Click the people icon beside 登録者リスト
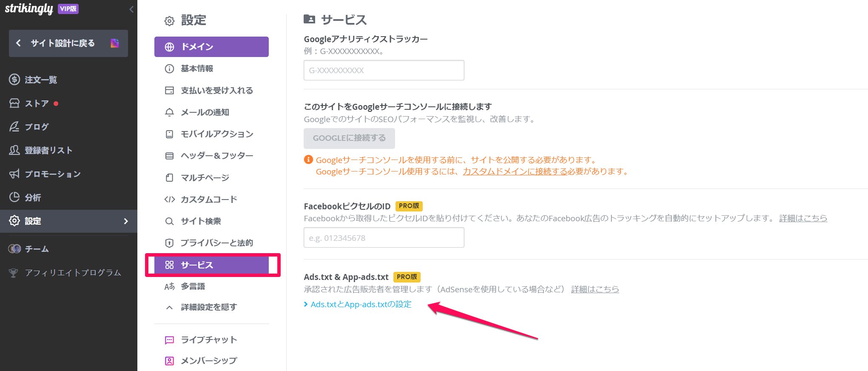The height and width of the screenshot is (371, 868). (x=14, y=150)
